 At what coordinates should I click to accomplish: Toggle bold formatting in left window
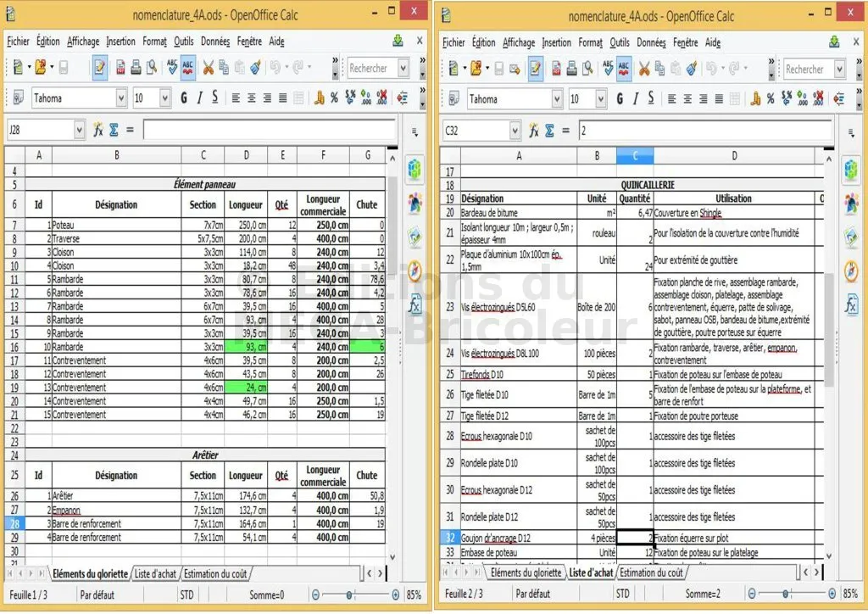click(x=184, y=98)
